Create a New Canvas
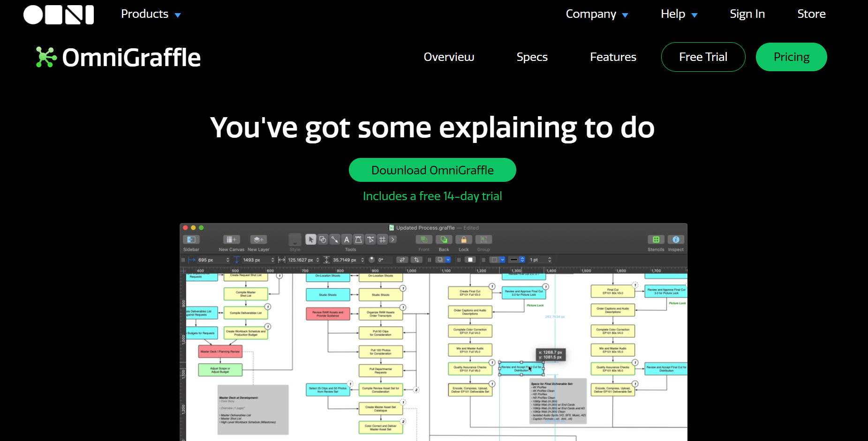This screenshot has width=868, height=441. [x=231, y=239]
